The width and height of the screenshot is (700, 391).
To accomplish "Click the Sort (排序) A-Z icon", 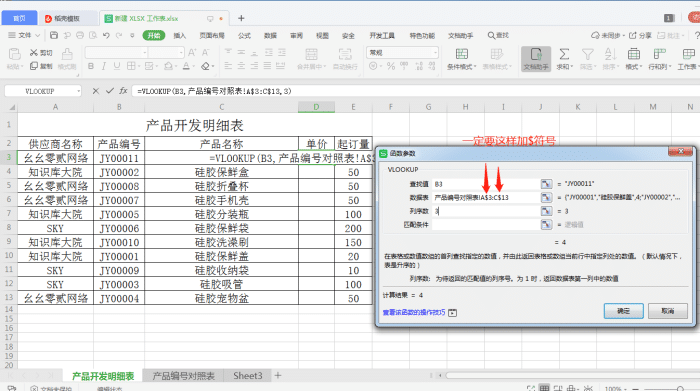I will coord(610,54).
